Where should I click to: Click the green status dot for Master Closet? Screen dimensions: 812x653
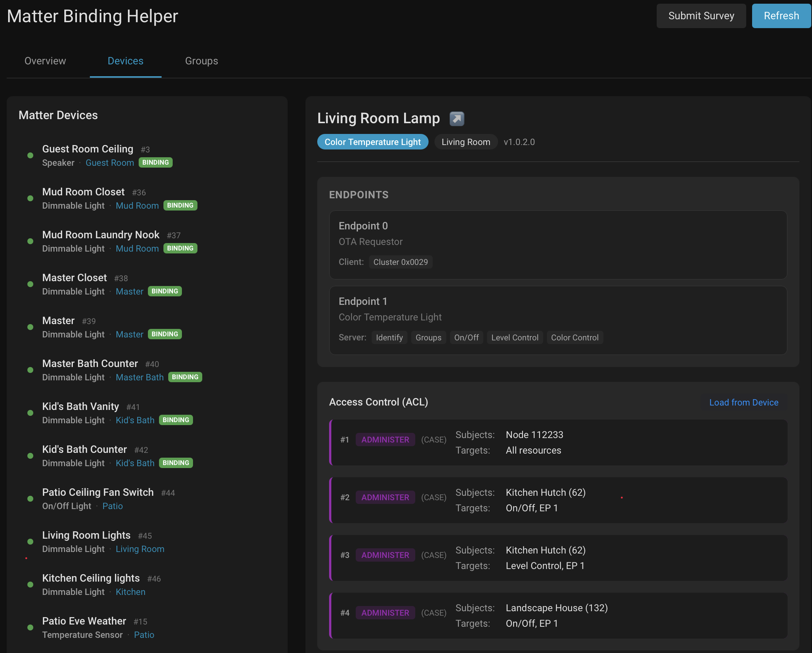click(x=31, y=284)
